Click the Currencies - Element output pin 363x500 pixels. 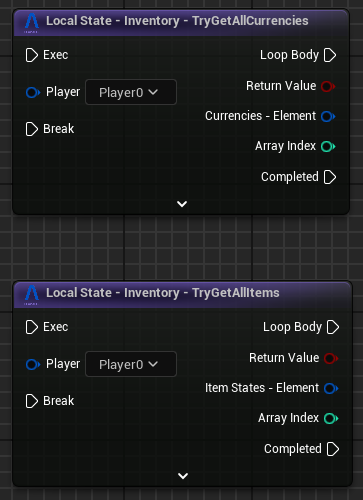pos(328,116)
